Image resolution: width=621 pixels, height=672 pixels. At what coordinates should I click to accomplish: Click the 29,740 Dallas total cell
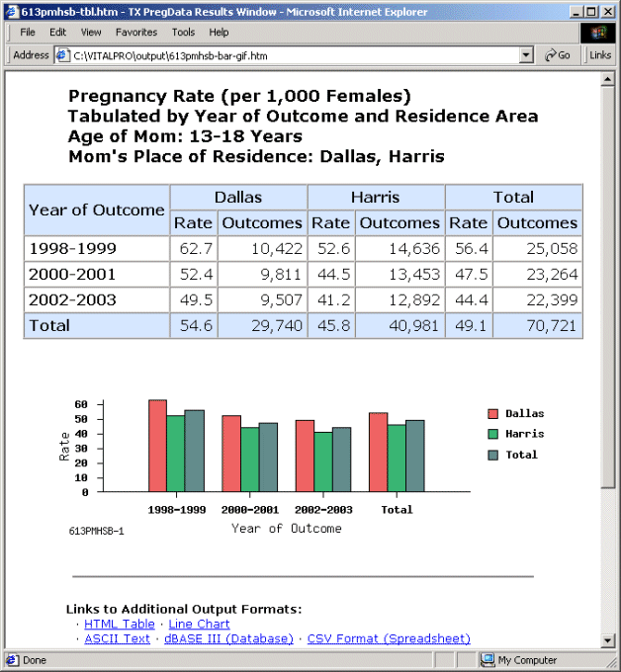[262, 326]
